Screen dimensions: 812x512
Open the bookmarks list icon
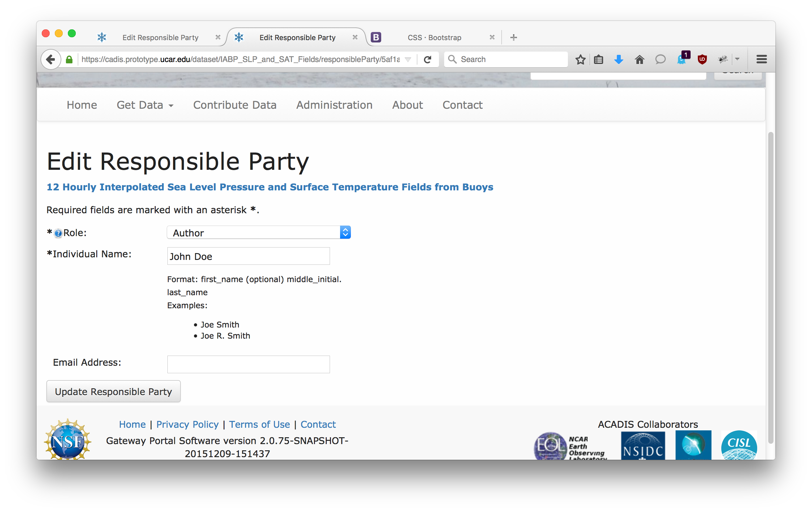click(x=599, y=60)
